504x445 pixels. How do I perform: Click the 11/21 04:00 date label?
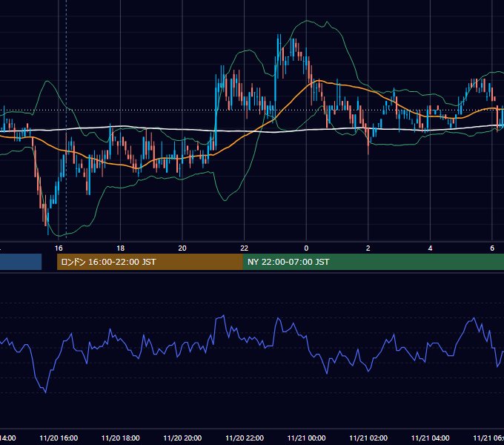pos(431,438)
